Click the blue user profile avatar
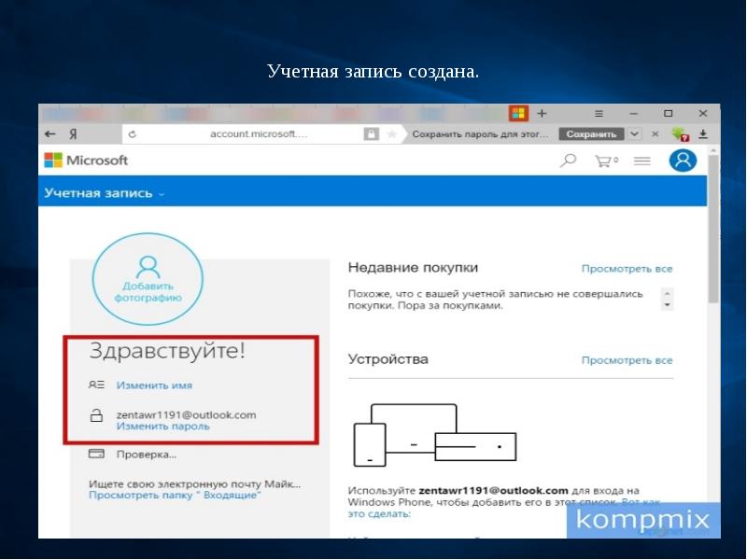This screenshot has width=747, height=560. pos(683,161)
